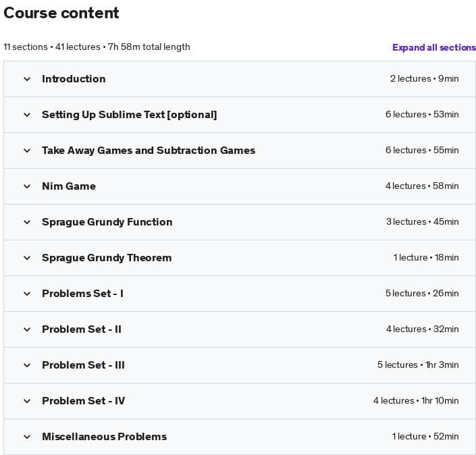Image resolution: width=476 pixels, height=455 pixels.
Task: Expand Problems Set - I chevron
Action: 27,294
